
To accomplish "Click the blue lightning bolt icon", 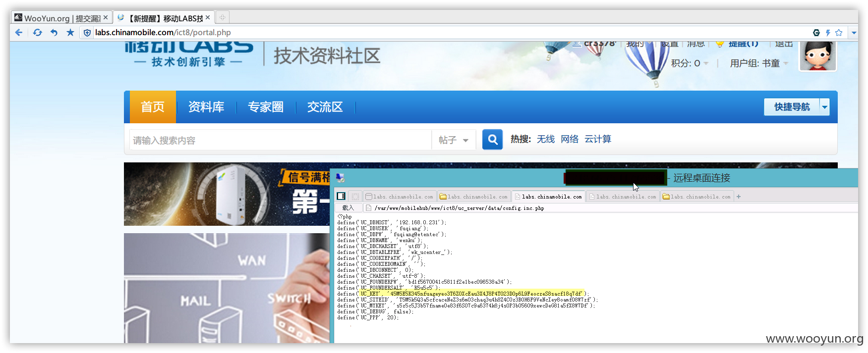I will click(x=827, y=33).
